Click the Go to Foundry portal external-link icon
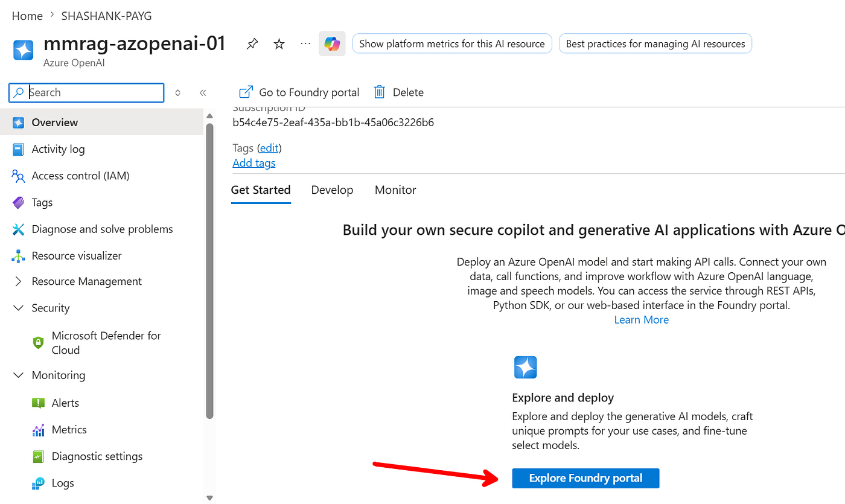Image resolution: width=845 pixels, height=504 pixels. 246,92
